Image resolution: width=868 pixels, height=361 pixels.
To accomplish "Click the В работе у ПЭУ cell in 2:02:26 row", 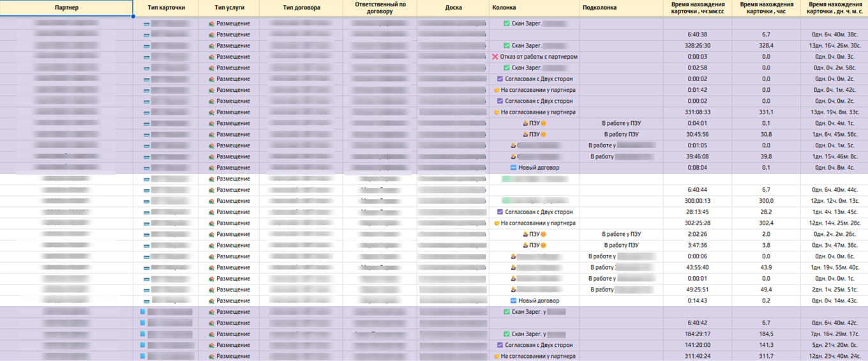I will (622, 234).
